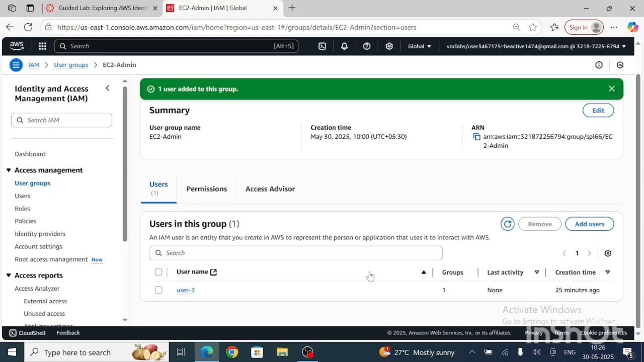Click the browser Sign in button

(x=584, y=27)
